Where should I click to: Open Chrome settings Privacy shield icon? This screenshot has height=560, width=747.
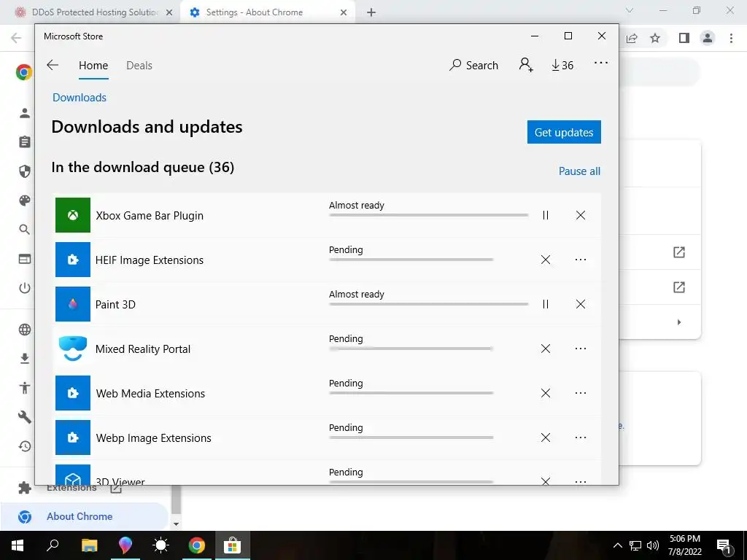click(25, 171)
